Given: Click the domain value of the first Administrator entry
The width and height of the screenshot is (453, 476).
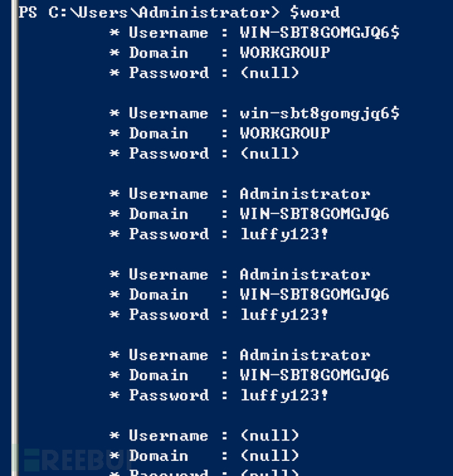Looking at the screenshot, I should click(x=314, y=214).
